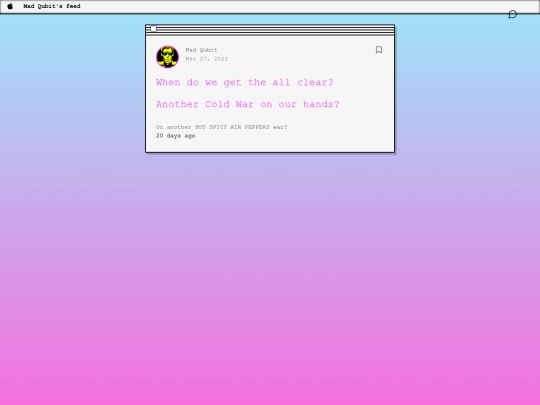
Task: Click the line "Another Cold War on our hands?"
Action: tap(248, 104)
